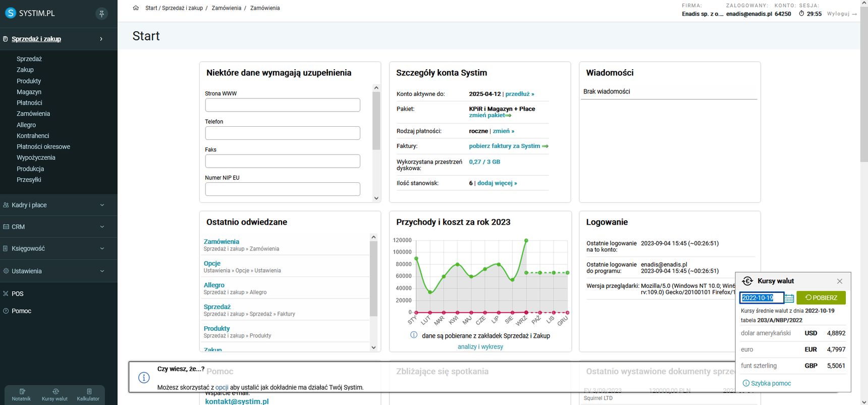The height and width of the screenshot is (405, 868).
Task: Open POS in the sidebar
Action: click(18, 293)
